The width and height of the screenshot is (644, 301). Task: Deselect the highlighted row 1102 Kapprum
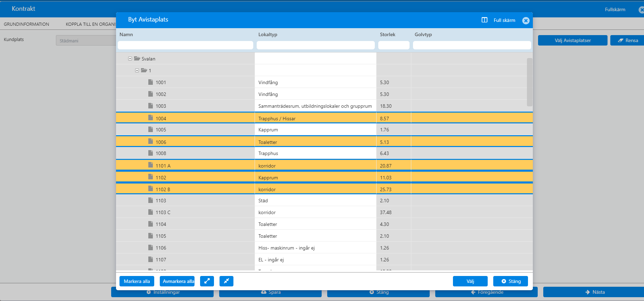pyautogui.click(x=324, y=177)
